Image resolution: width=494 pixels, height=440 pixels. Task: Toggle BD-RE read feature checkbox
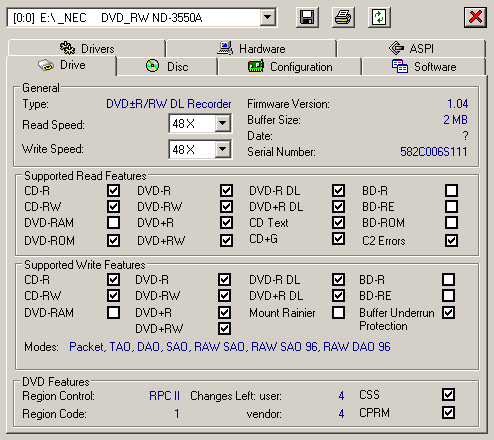point(451,207)
